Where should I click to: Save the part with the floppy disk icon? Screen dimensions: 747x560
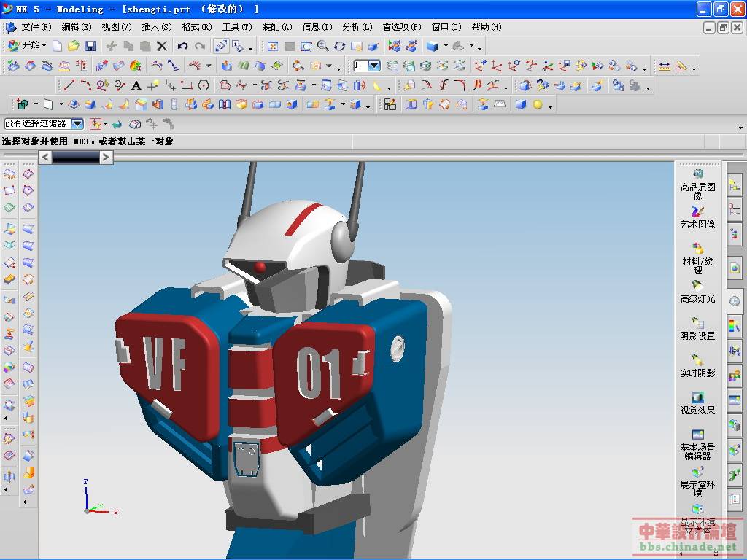(90, 46)
